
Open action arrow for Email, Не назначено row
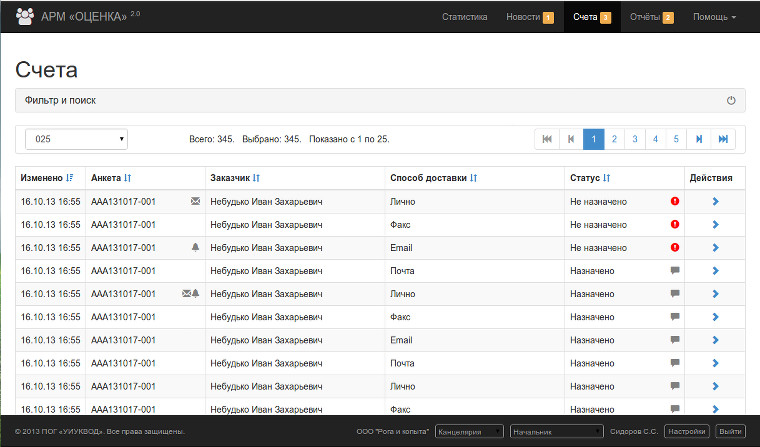tap(715, 247)
